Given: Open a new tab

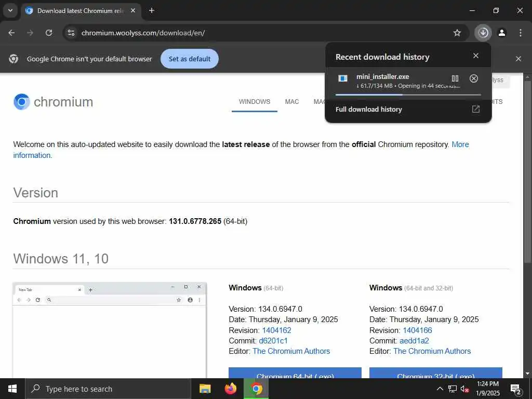Looking at the screenshot, I should (152, 10).
